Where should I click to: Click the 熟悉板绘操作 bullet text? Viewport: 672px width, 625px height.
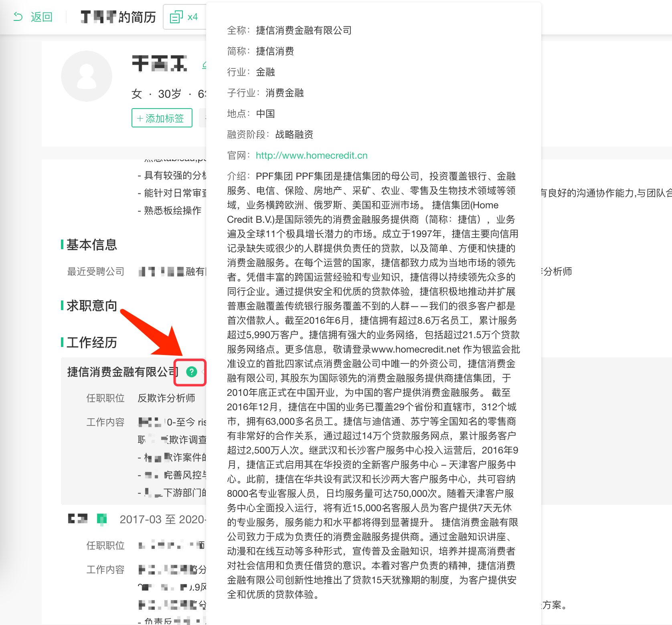coord(172,210)
